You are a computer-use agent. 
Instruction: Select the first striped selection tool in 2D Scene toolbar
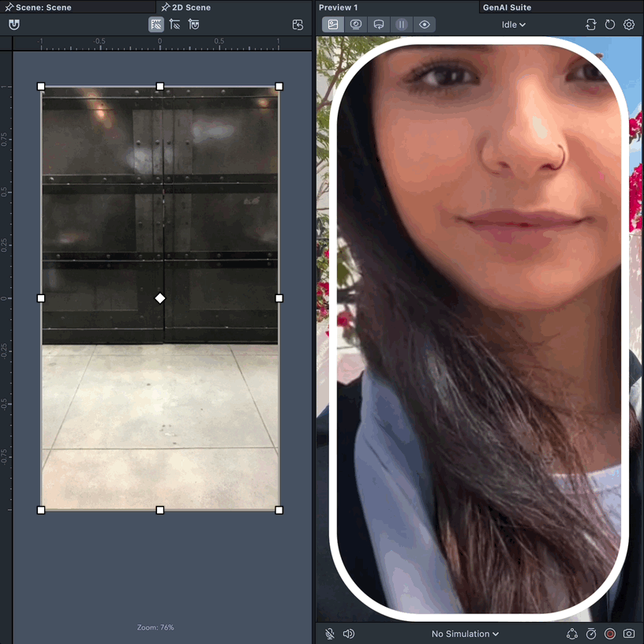(156, 24)
